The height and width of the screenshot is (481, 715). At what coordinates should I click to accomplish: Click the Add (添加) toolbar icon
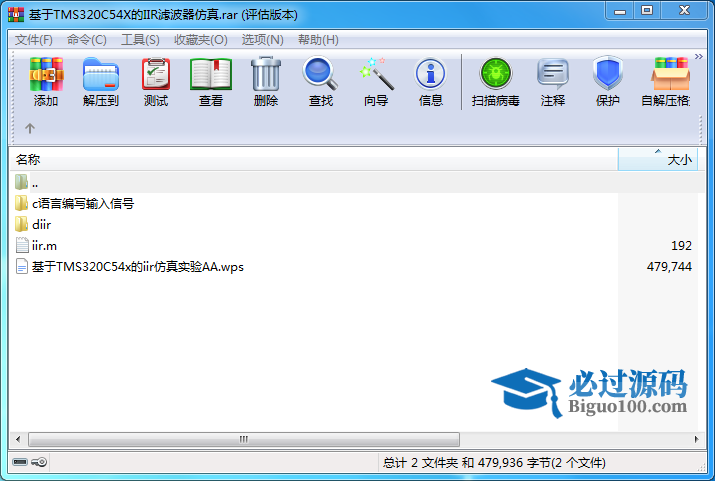click(x=46, y=82)
